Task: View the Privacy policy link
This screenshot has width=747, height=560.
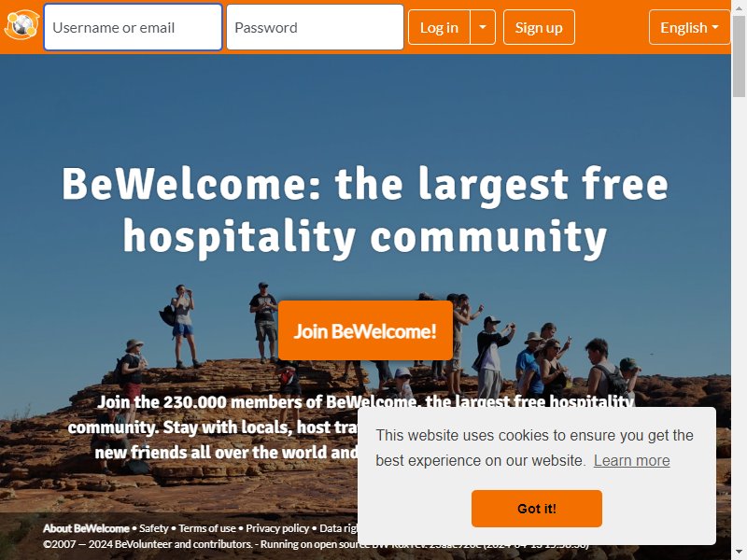Action: point(277,528)
